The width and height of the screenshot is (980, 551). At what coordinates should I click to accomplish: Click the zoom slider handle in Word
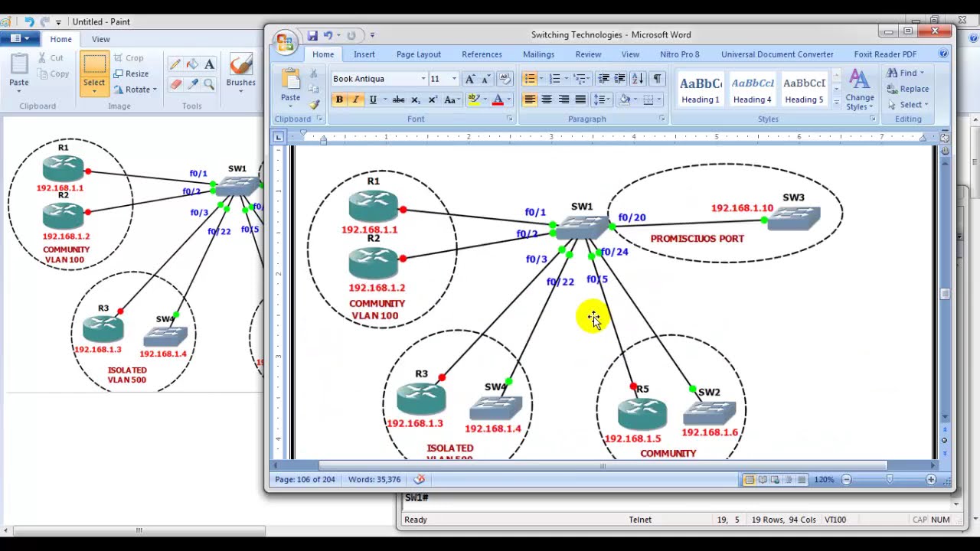pyautogui.click(x=889, y=479)
